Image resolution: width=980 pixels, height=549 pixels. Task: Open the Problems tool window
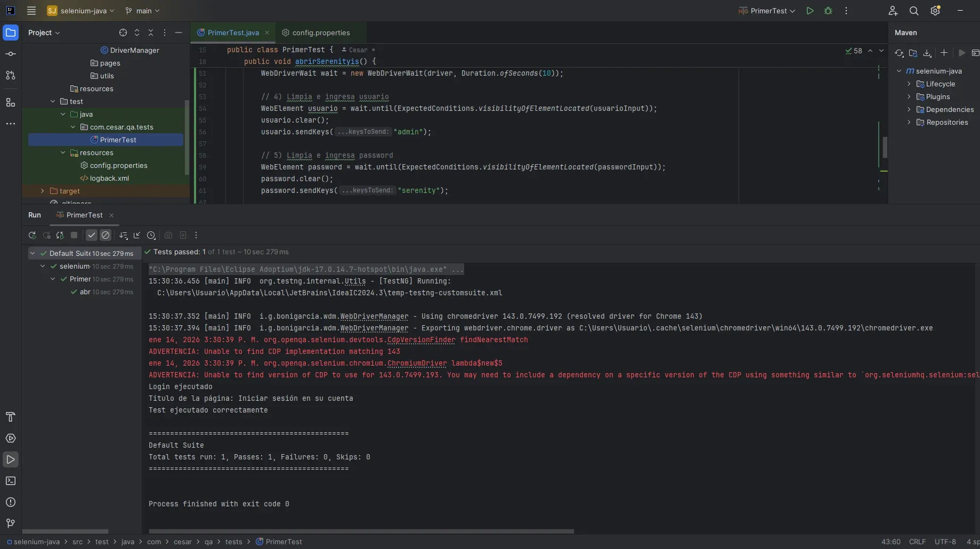tap(11, 502)
